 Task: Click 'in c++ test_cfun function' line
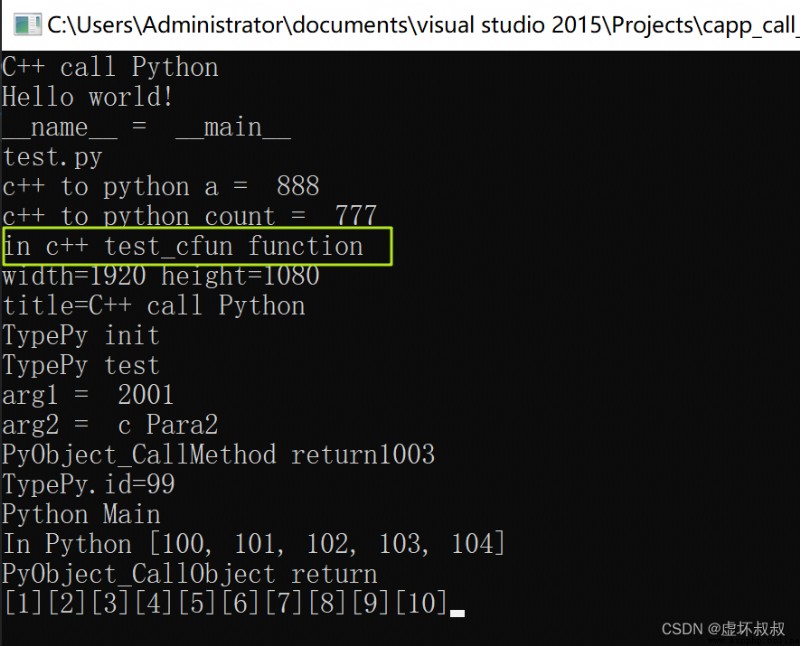183,246
